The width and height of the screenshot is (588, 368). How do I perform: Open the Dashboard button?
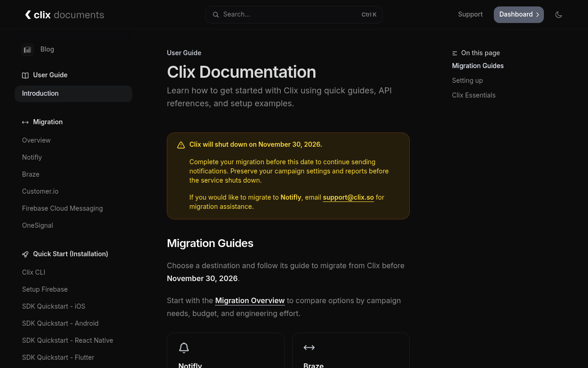(x=519, y=15)
